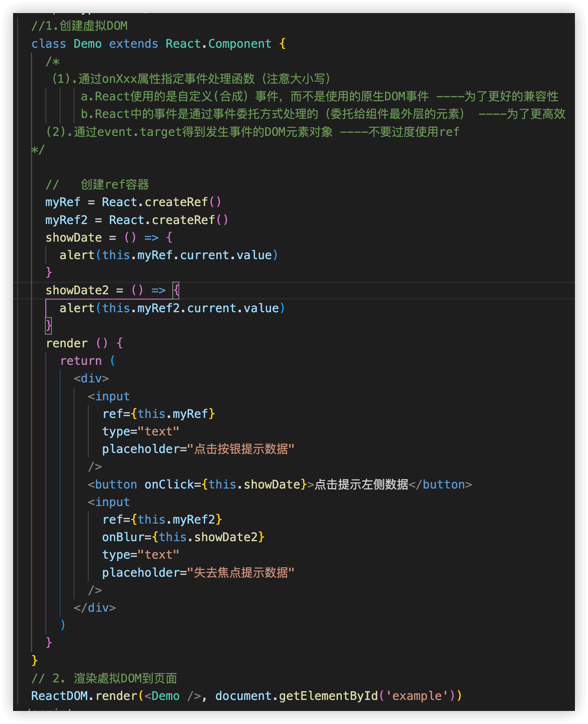Click the comment '//1.创建虚拟DOM'

pyautogui.click(x=80, y=26)
